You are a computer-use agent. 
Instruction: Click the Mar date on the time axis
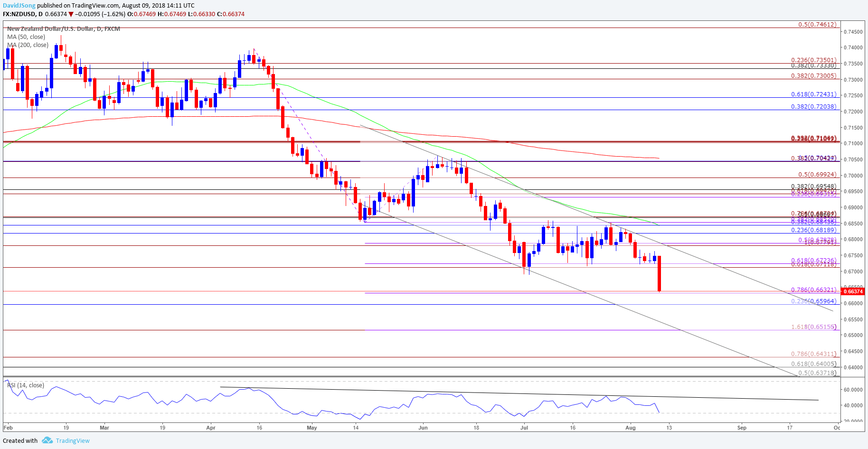(x=104, y=428)
